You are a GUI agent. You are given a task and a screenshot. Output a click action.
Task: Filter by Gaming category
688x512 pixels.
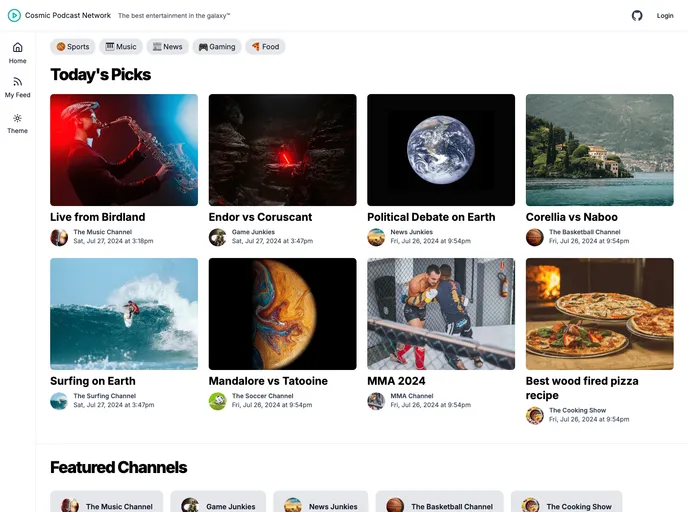(217, 47)
